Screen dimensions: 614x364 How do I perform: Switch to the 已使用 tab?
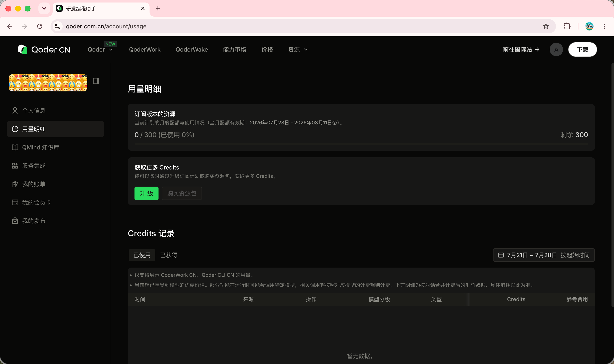click(x=142, y=255)
